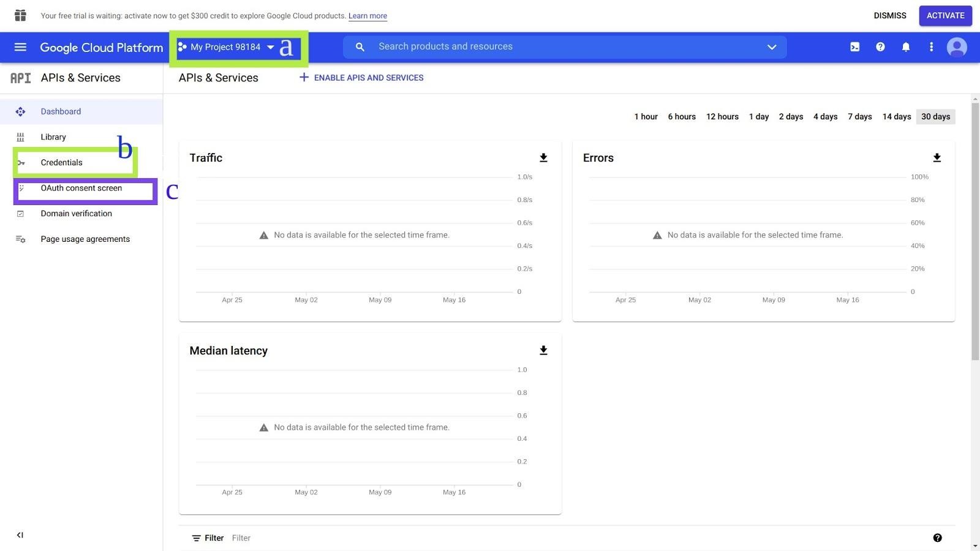Viewport: 980px width, 551px height.
Task: Open the three-dot settings menu
Action: pyautogui.click(x=931, y=47)
